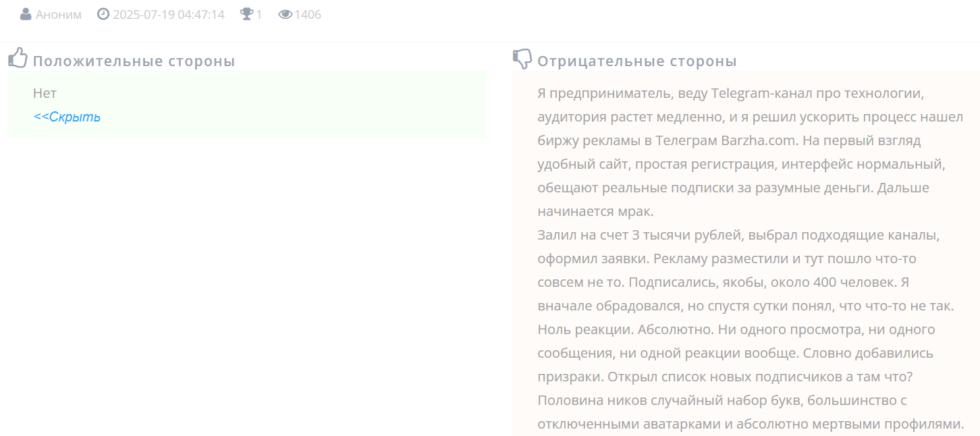980x436 pixels.
Task: Click the view counter 1406
Action: tap(306, 13)
